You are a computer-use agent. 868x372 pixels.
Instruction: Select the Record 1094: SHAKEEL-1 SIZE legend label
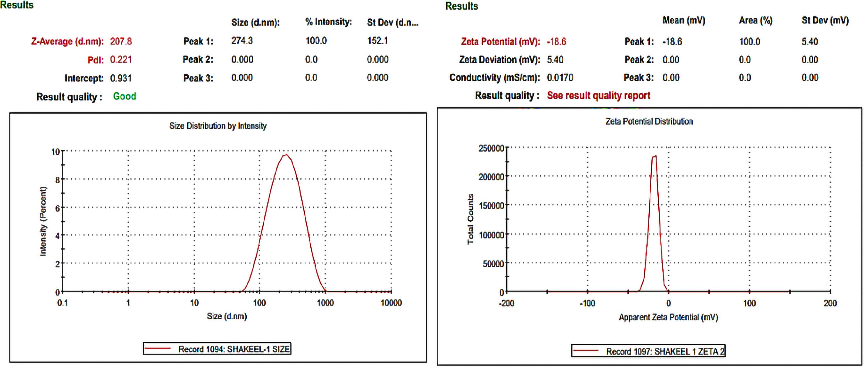(234, 349)
